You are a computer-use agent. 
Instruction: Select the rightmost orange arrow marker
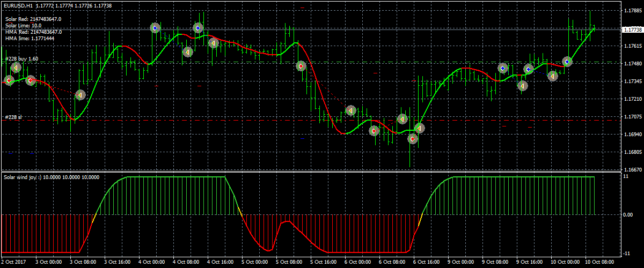click(553, 76)
